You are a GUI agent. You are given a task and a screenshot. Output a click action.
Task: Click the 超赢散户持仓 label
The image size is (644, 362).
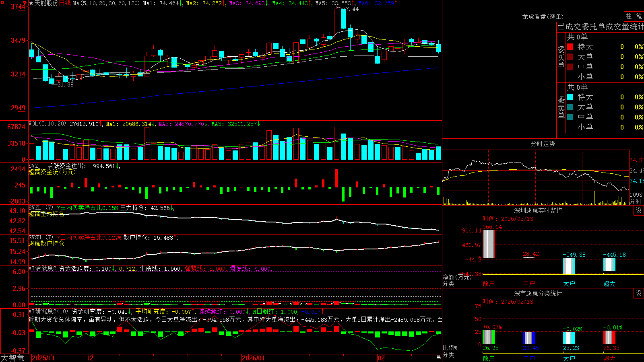(x=46, y=244)
